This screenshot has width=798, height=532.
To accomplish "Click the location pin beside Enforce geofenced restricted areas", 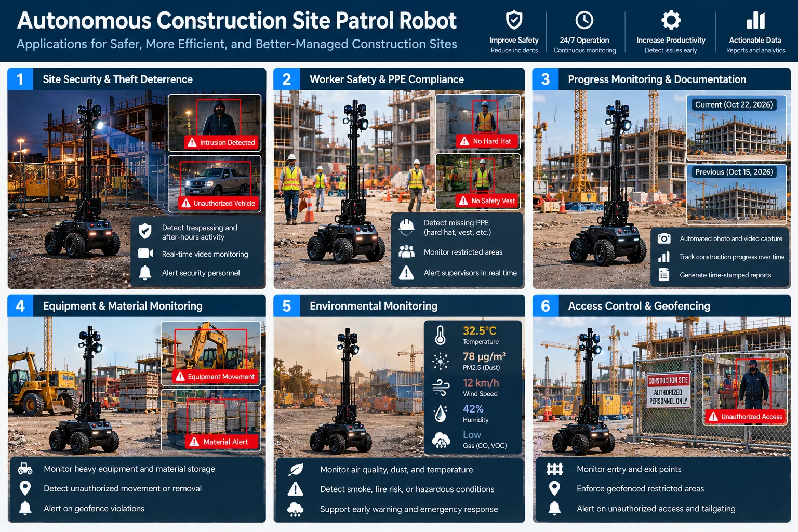I will pyautogui.click(x=554, y=488).
